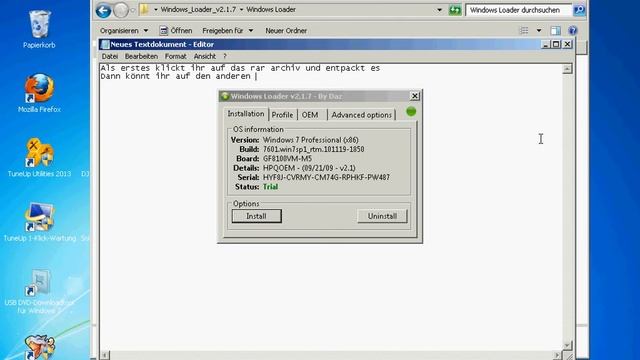Click the HPQOEM details text
The height and width of the screenshot is (360, 640).
point(309,168)
